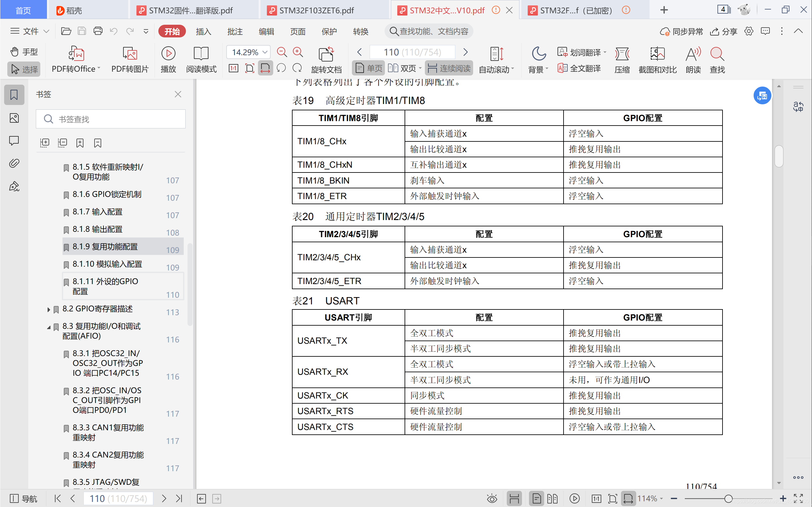Image resolution: width=812 pixels, height=507 pixels.
Task: Open the 文件 menu
Action: click(30, 31)
